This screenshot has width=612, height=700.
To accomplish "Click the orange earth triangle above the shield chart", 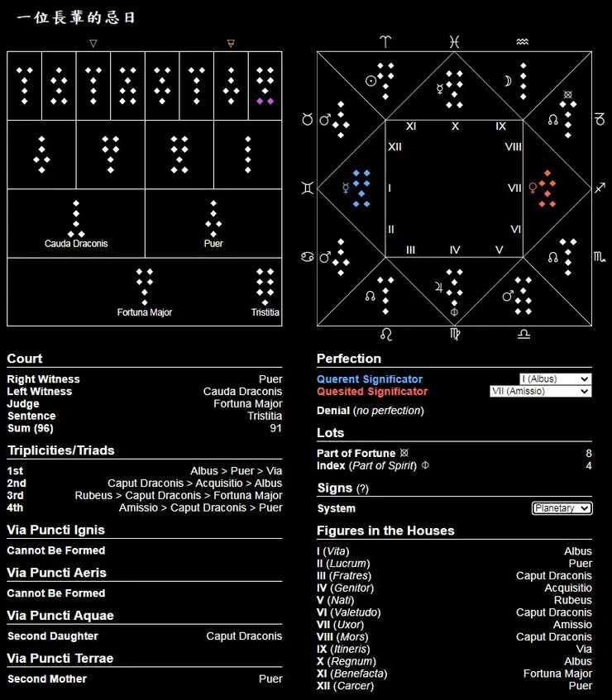I will [x=231, y=43].
